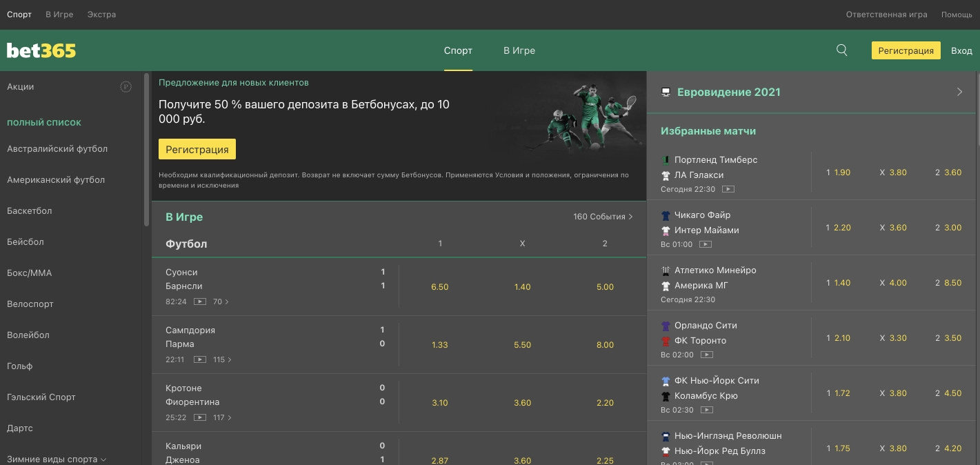Open live stream icon for Сампдория match
Image resolution: width=980 pixels, height=465 pixels.
pyautogui.click(x=200, y=359)
